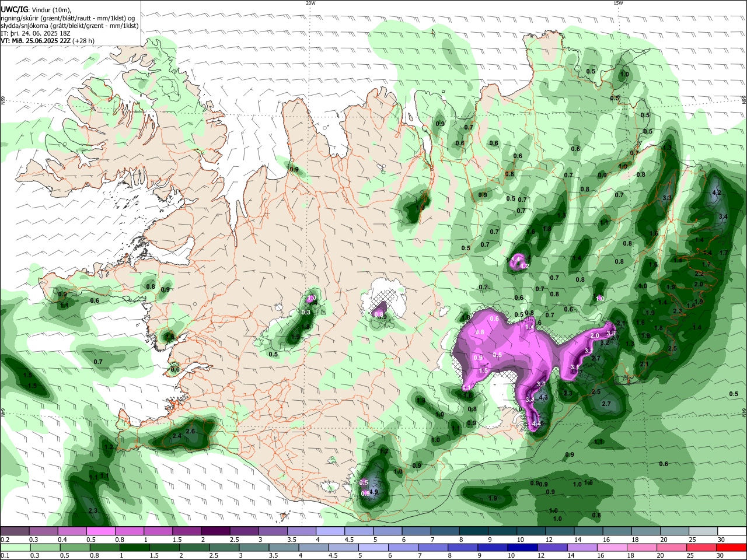Select the deep blue 10 swatch in the lower legend row
Image resolution: width=747 pixels, height=560 pixels.
[521, 547]
